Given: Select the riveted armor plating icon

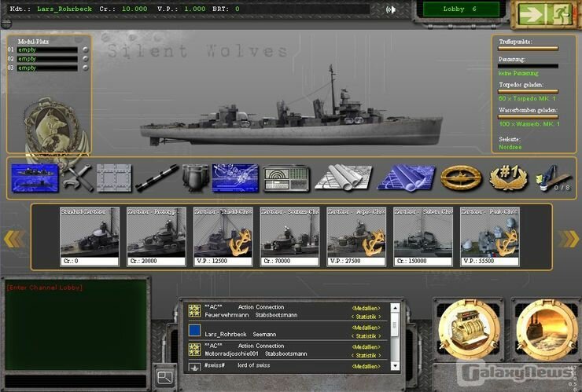Looking at the screenshot, I should coord(114,178).
